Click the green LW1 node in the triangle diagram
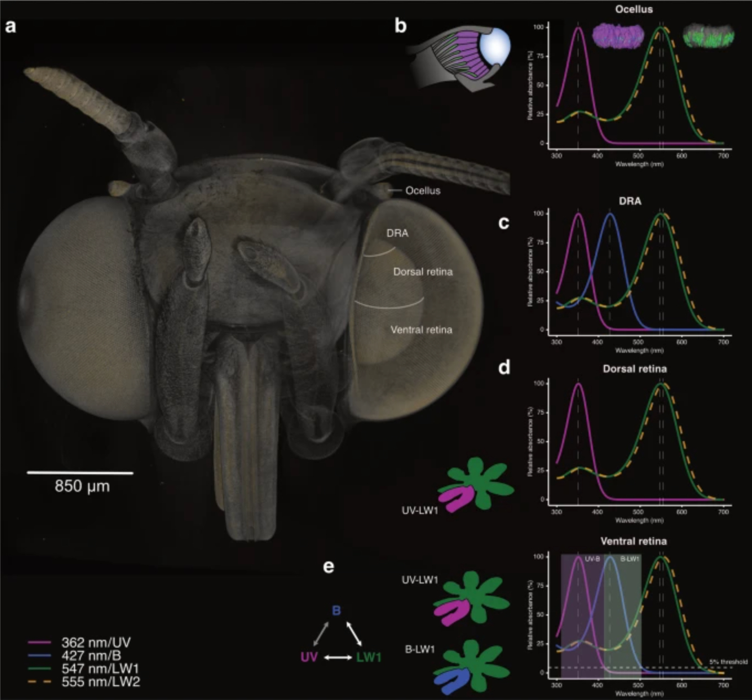This screenshot has width=752, height=700. 369,657
